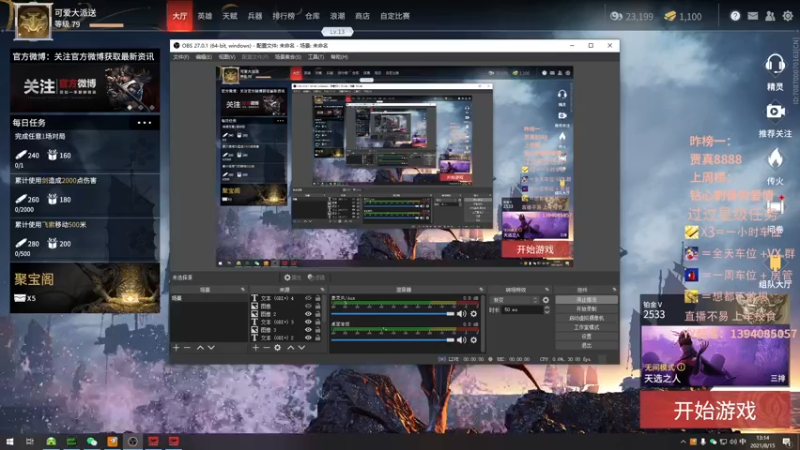The image size is (800, 450).
Task: Click the duration stepper in transition panel
Action: pos(546,310)
